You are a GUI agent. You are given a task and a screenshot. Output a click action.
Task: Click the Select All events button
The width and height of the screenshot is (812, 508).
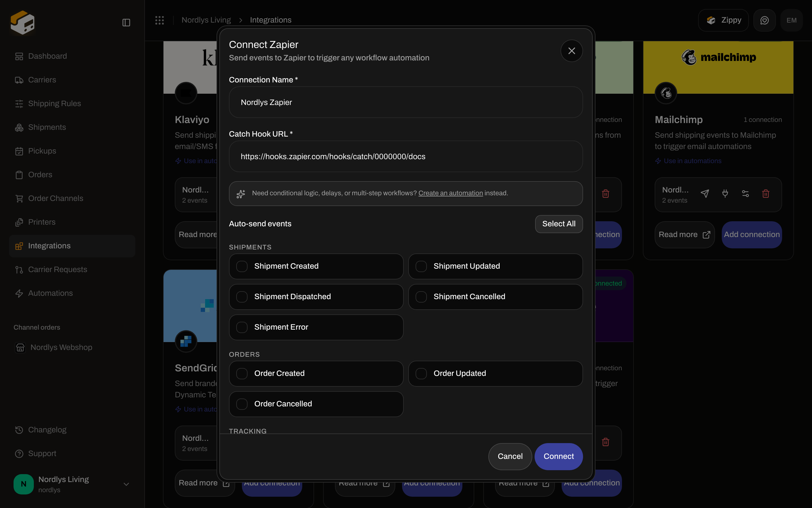coord(559,224)
